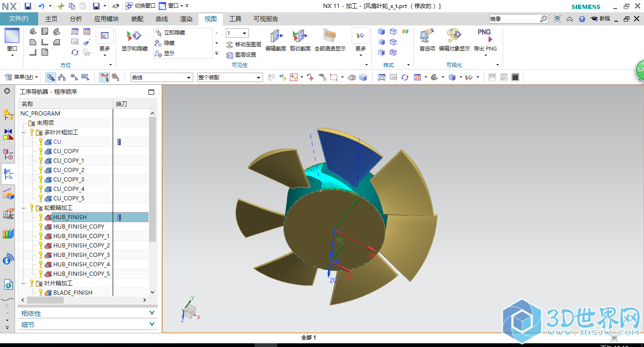Click the 显示和隐藏 (Show and Hide) icon
This screenshot has width=644, height=347.
tap(134, 36)
